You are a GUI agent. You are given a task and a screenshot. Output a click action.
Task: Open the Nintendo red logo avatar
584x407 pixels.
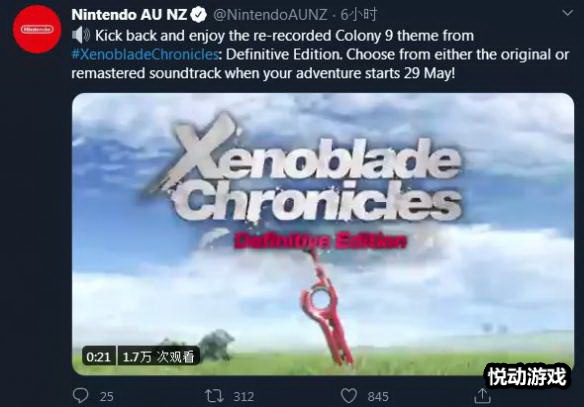click(37, 29)
